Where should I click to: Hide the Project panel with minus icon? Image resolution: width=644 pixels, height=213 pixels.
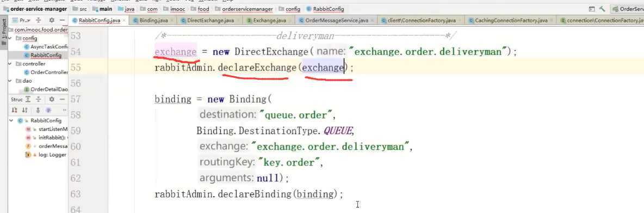62,20
